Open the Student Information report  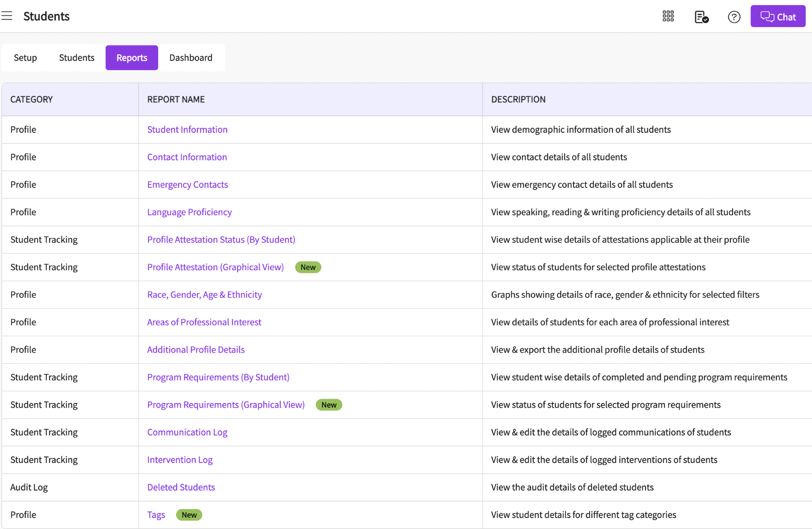[x=187, y=129]
